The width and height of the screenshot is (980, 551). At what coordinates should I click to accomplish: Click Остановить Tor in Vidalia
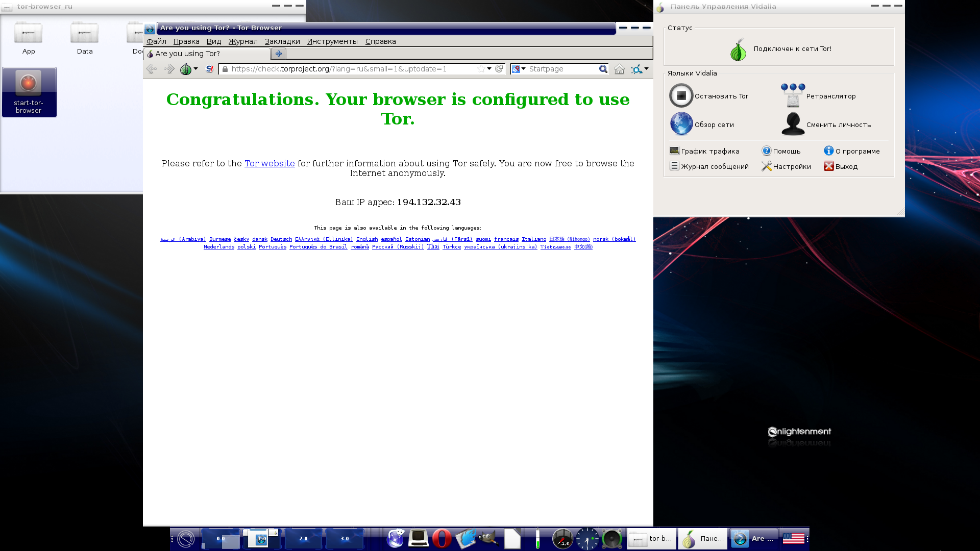709,96
